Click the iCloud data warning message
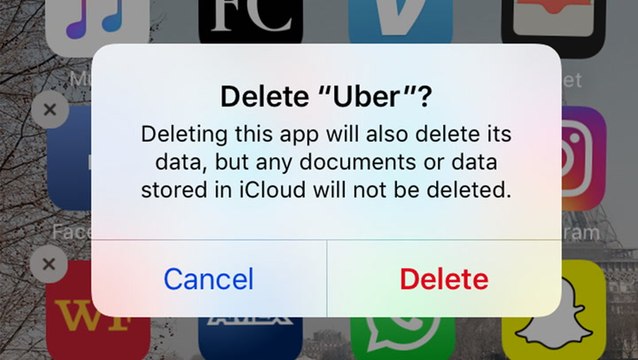Screen dimensions: 638x360 point(326,162)
